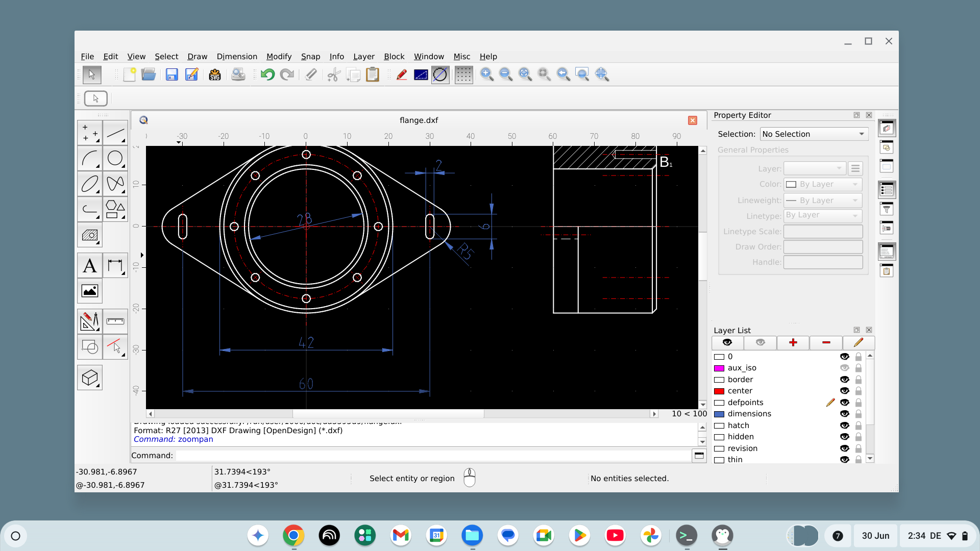Hide the border layer
The width and height of the screenshot is (980, 551).
point(845,380)
